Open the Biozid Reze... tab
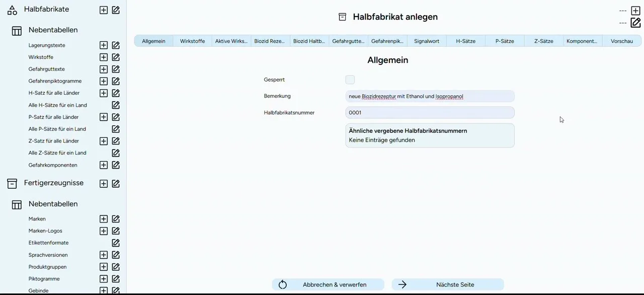This screenshot has width=644, height=295. [270, 41]
